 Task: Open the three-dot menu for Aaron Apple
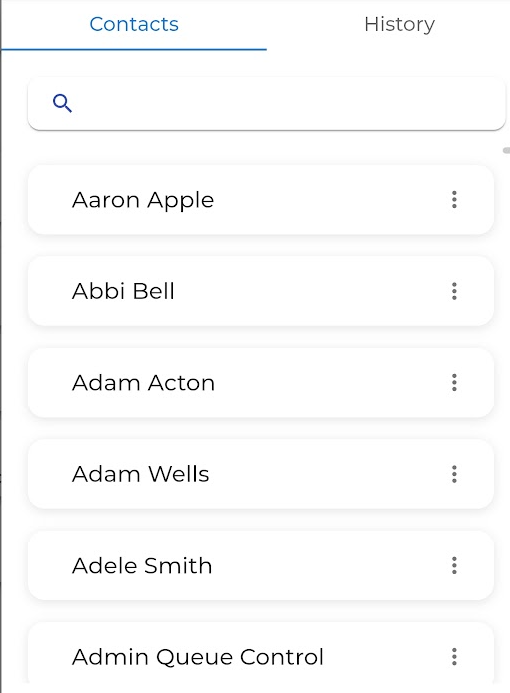click(454, 200)
